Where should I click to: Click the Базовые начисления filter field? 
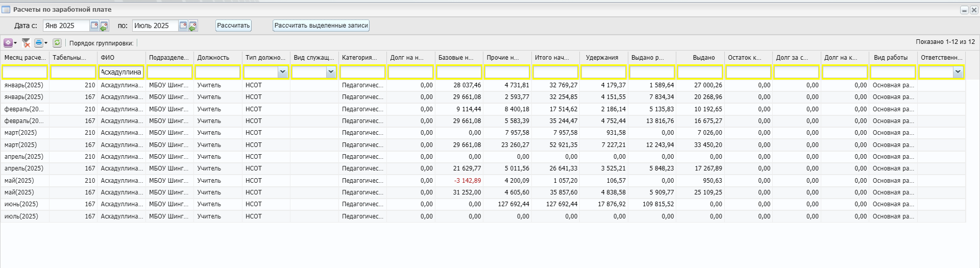(x=459, y=72)
